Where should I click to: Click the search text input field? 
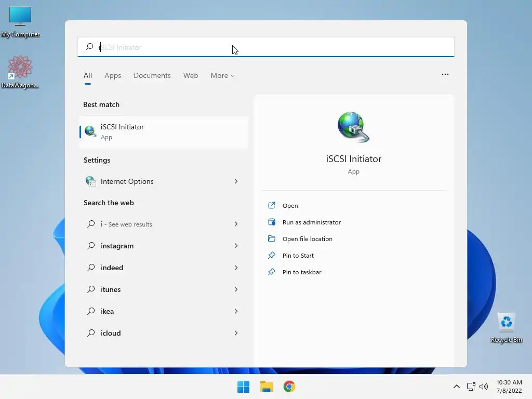coord(265,47)
